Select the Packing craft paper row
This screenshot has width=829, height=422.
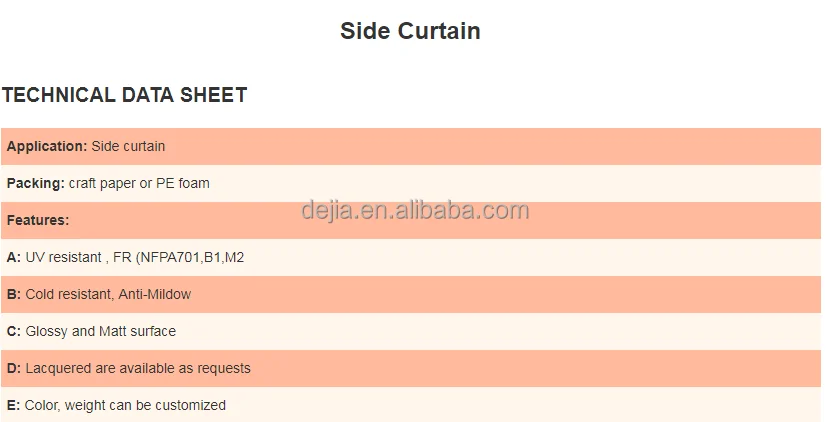pyautogui.click(x=411, y=184)
